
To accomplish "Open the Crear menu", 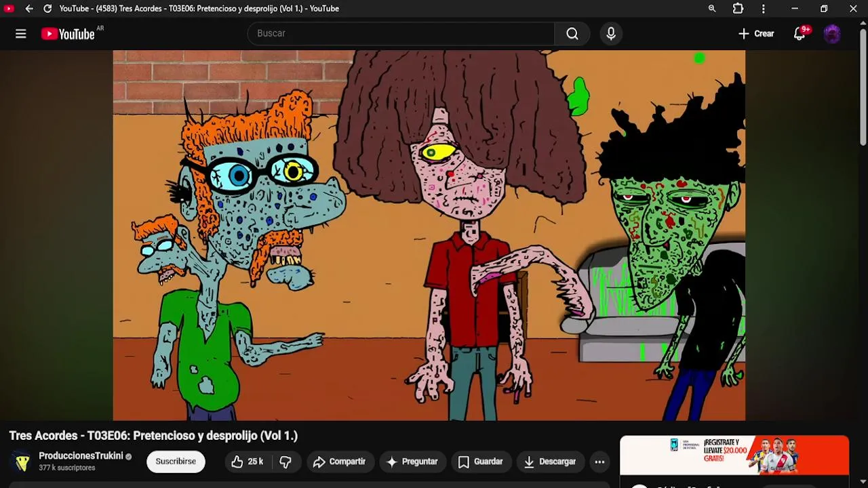I will tap(756, 34).
